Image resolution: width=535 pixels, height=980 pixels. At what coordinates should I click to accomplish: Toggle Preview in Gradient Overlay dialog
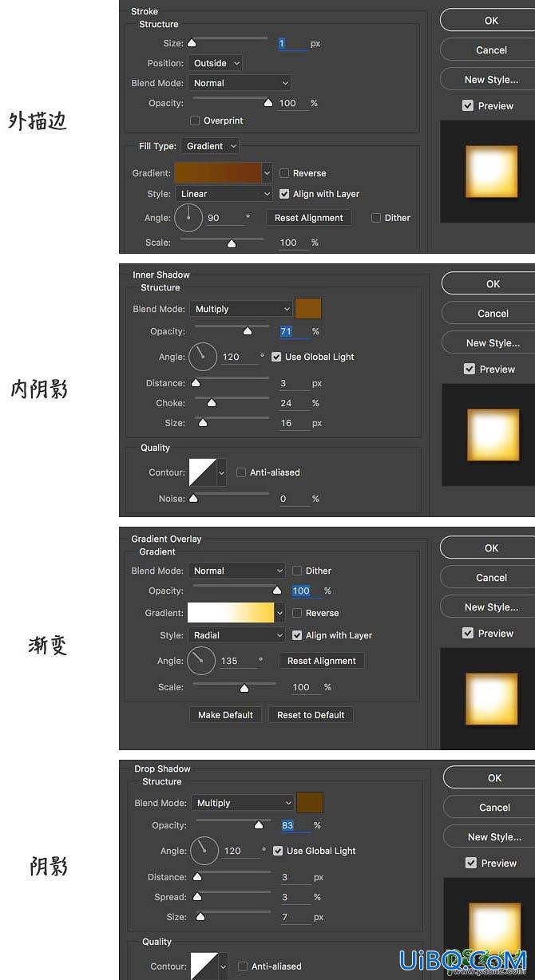coord(468,633)
